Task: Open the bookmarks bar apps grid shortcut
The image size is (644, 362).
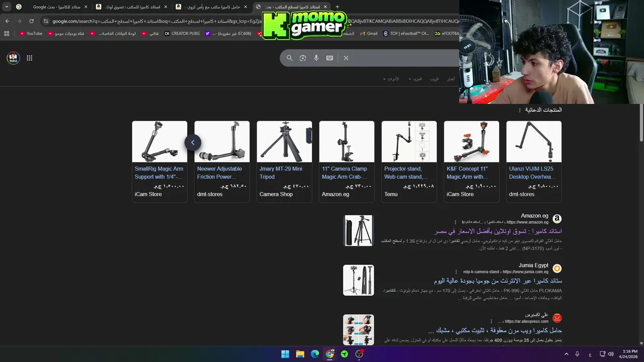Action: (x=7, y=34)
